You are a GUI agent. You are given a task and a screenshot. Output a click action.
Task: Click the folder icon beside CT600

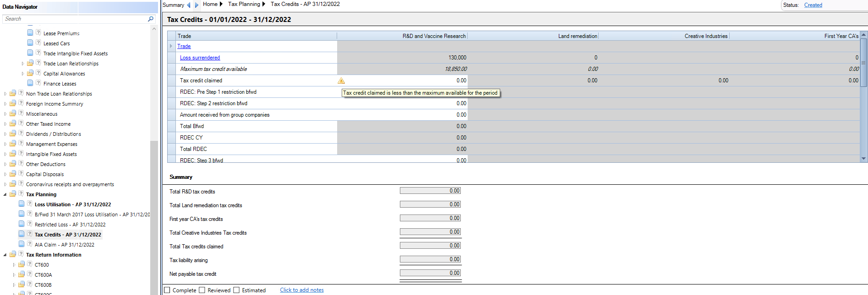[x=22, y=264]
